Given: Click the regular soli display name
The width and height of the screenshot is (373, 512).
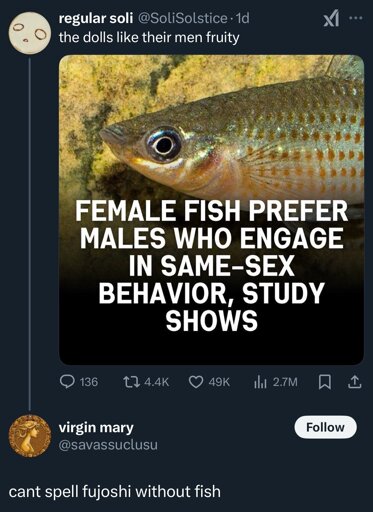Looking at the screenshot, I should [96, 19].
